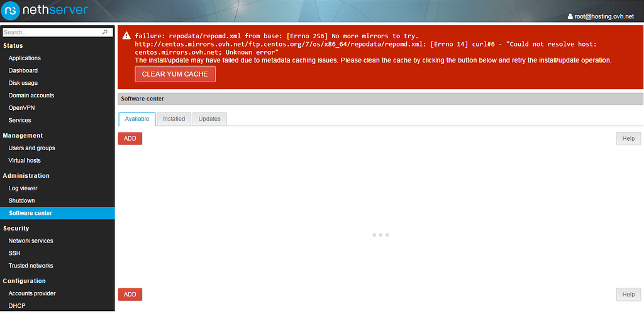Open the top Help button

[628, 139]
